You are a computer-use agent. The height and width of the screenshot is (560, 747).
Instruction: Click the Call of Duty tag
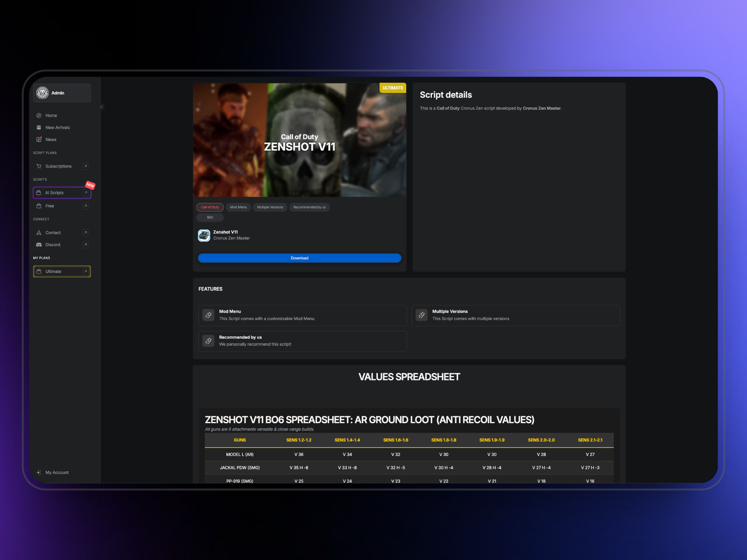[x=210, y=207]
